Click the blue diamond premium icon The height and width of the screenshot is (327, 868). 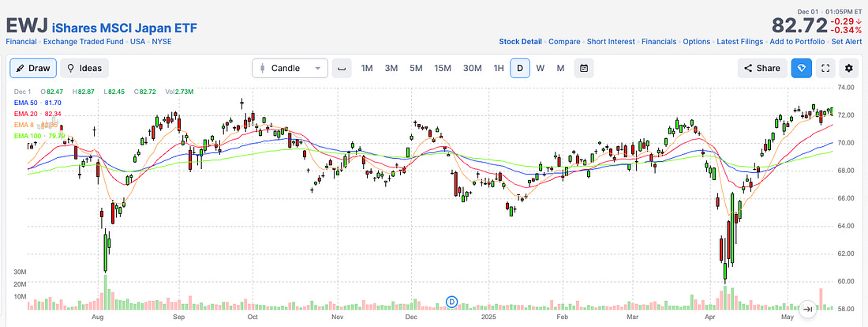802,68
